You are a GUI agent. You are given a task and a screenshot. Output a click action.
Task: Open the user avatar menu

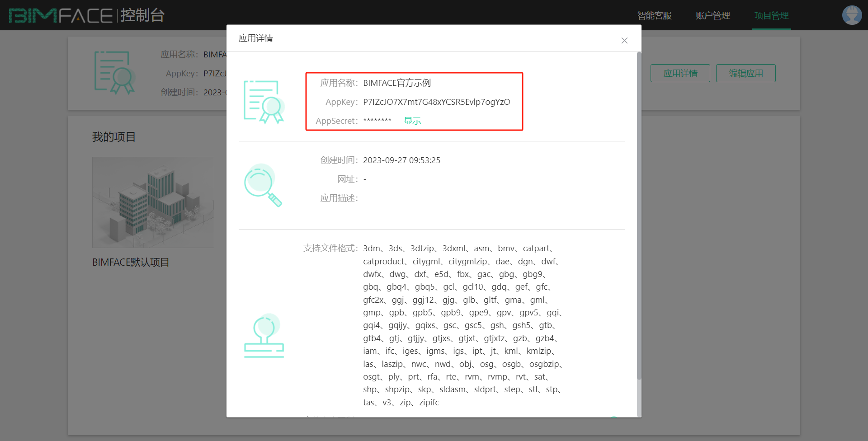[x=852, y=15]
